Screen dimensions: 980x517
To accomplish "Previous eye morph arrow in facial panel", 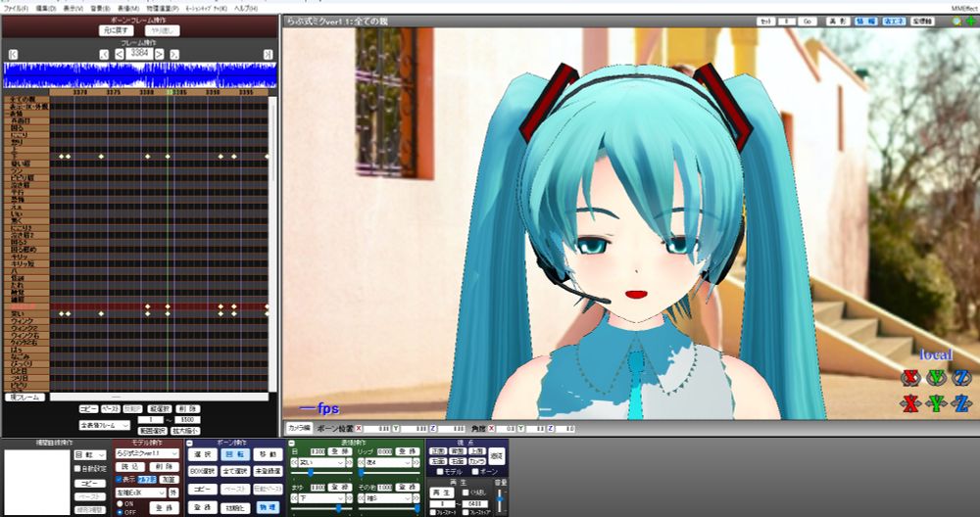I will tap(296, 463).
